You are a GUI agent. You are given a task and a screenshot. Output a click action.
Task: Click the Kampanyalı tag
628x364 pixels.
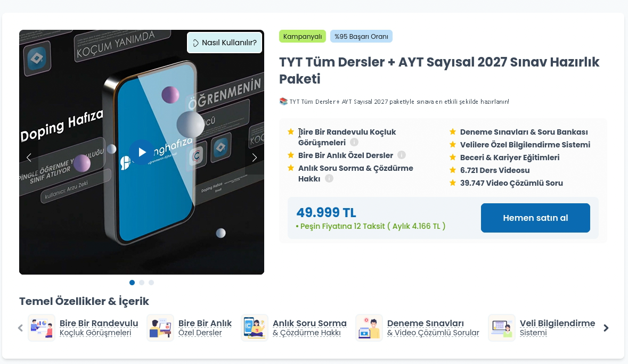tap(303, 36)
